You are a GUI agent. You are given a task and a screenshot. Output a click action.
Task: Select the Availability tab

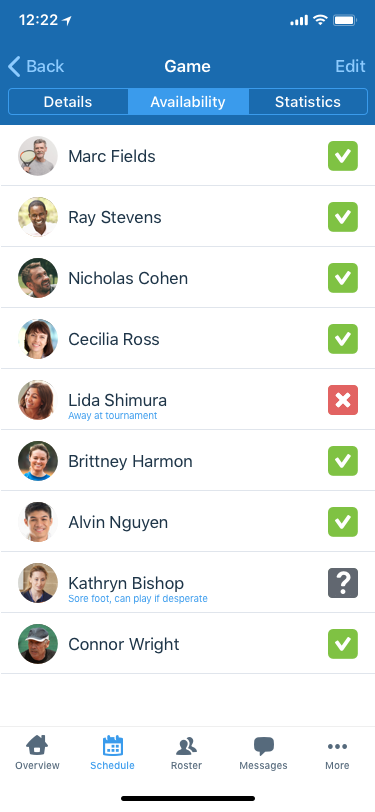(x=188, y=102)
